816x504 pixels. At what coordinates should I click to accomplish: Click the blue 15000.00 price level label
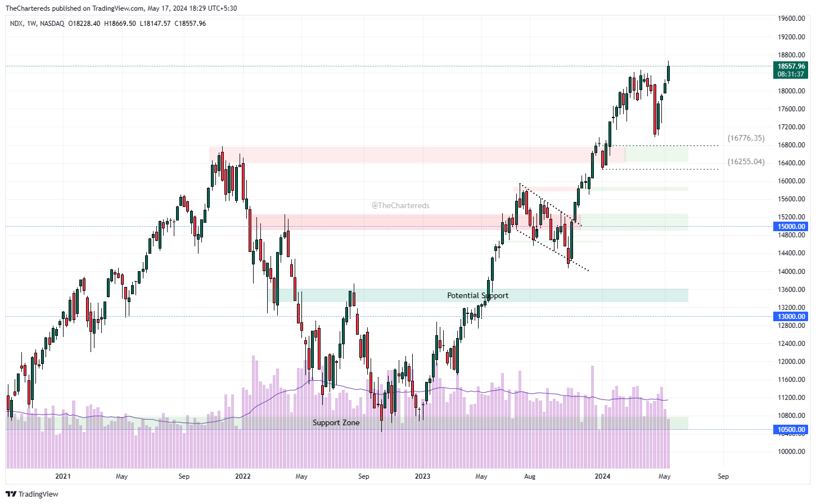click(791, 227)
